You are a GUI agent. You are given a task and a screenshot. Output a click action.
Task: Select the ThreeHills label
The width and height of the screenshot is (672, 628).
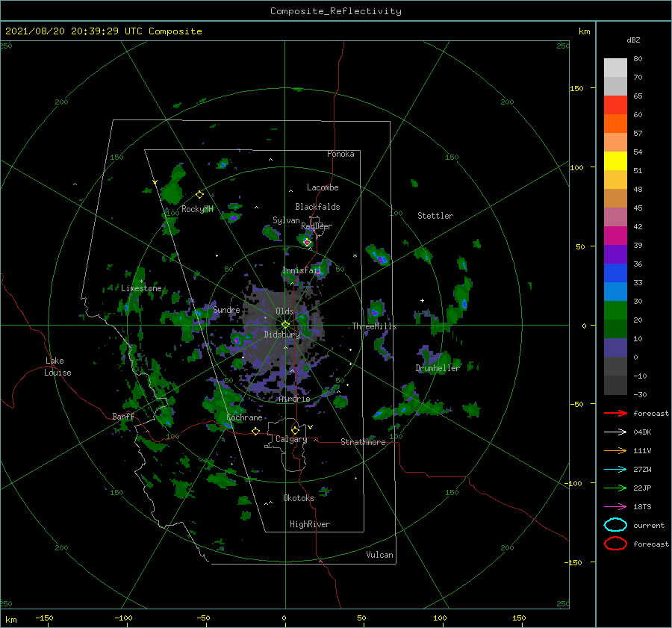tap(375, 326)
